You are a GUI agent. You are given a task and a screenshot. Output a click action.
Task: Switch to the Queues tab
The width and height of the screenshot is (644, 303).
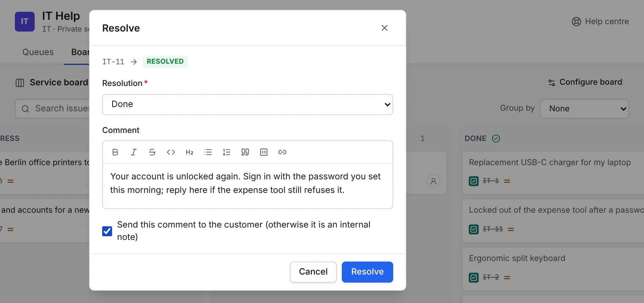coord(38,52)
